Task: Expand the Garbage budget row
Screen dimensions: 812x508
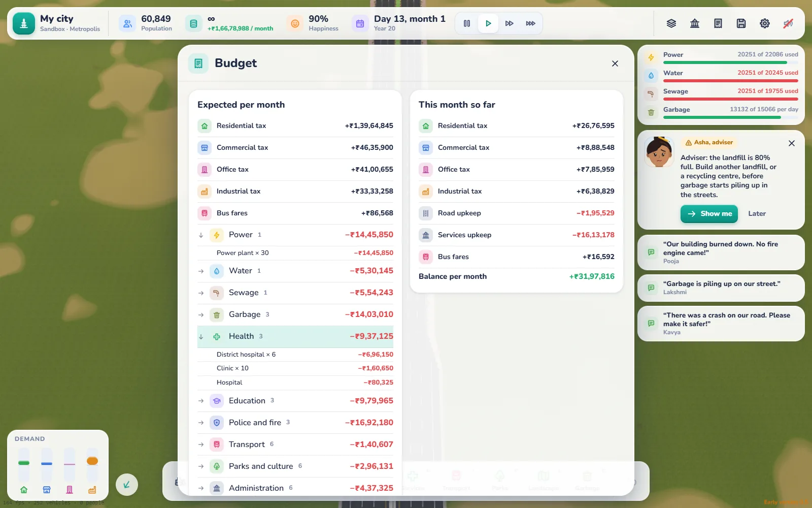Action: click(x=295, y=314)
